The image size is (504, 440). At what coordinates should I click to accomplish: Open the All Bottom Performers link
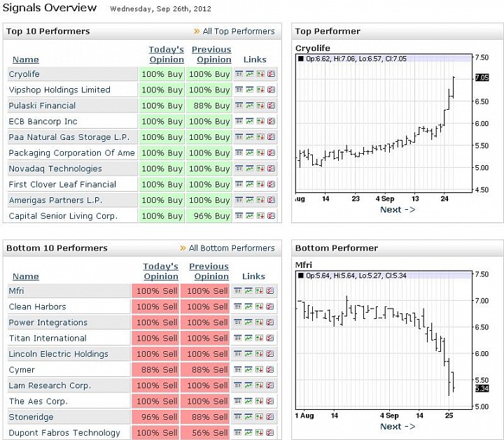coord(232,248)
